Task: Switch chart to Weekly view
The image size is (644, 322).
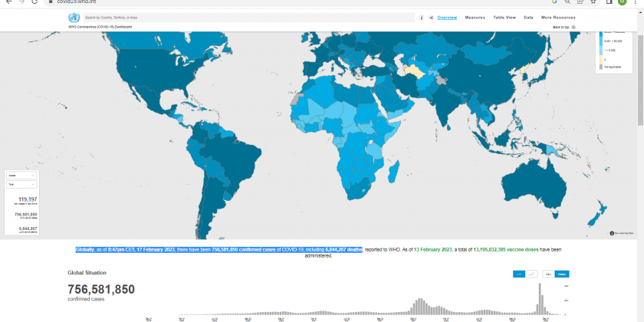Action: [x=562, y=274]
